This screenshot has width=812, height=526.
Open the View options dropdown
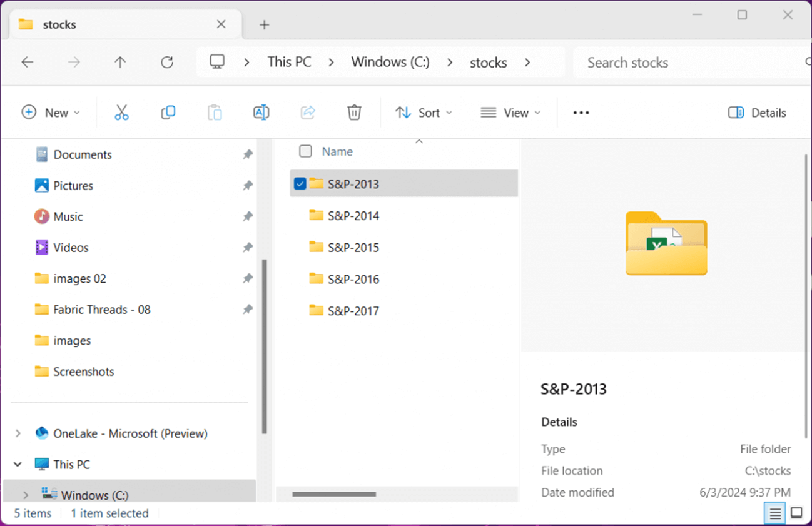coord(510,113)
